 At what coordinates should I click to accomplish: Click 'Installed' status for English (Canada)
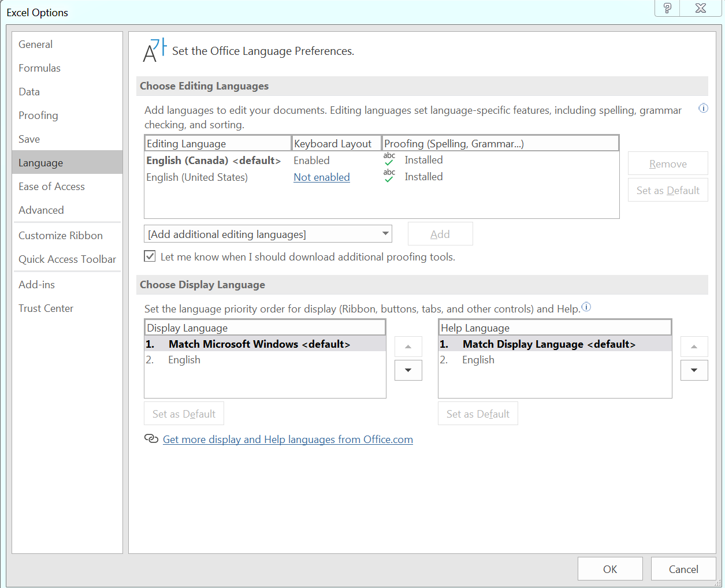pos(423,160)
